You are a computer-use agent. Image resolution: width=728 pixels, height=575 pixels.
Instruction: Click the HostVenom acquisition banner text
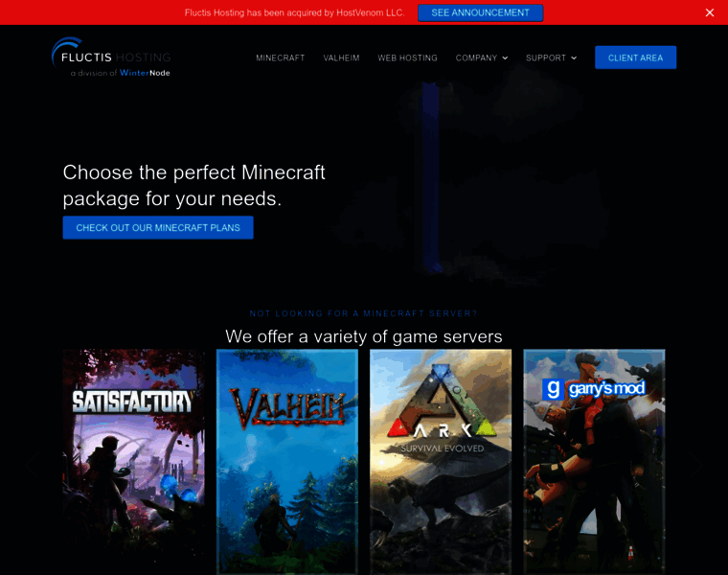[x=294, y=12]
